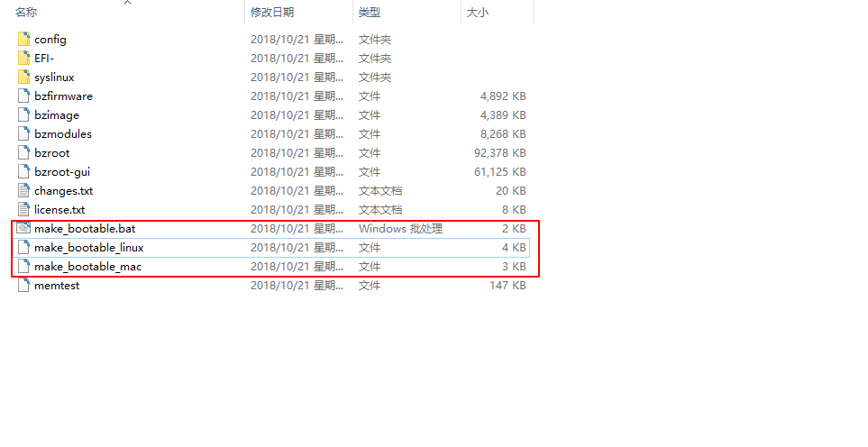This screenshot has height=447, width=868.
Task: Click the make_bootable.bat batch file icon
Action: click(24, 229)
